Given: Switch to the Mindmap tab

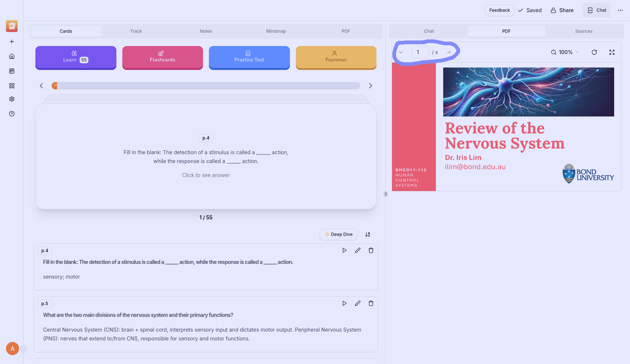Looking at the screenshot, I should point(276,31).
